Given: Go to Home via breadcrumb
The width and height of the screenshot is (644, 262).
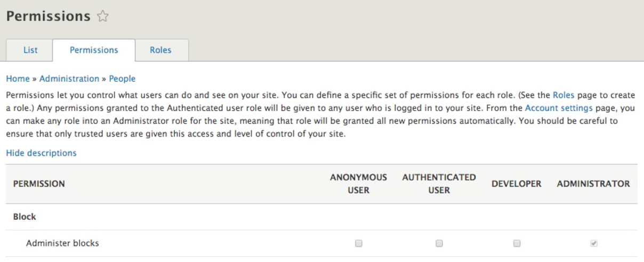Looking at the screenshot, I should [x=18, y=78].
